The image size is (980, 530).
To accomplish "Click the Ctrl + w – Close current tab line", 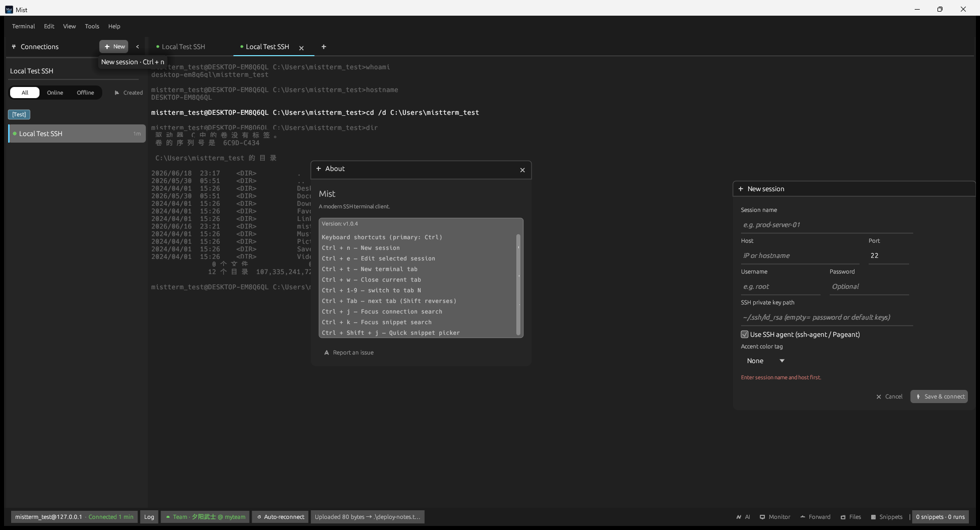I will [372, 280].
